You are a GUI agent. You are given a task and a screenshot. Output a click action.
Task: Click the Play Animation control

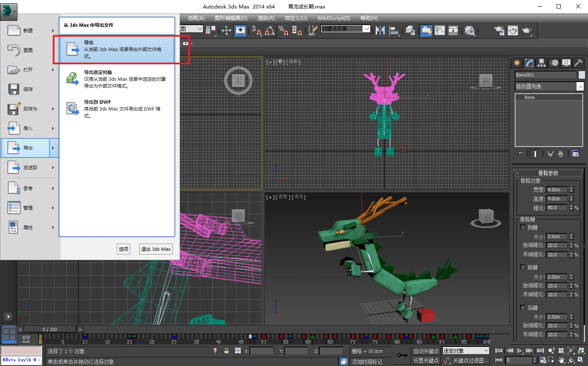520,351
